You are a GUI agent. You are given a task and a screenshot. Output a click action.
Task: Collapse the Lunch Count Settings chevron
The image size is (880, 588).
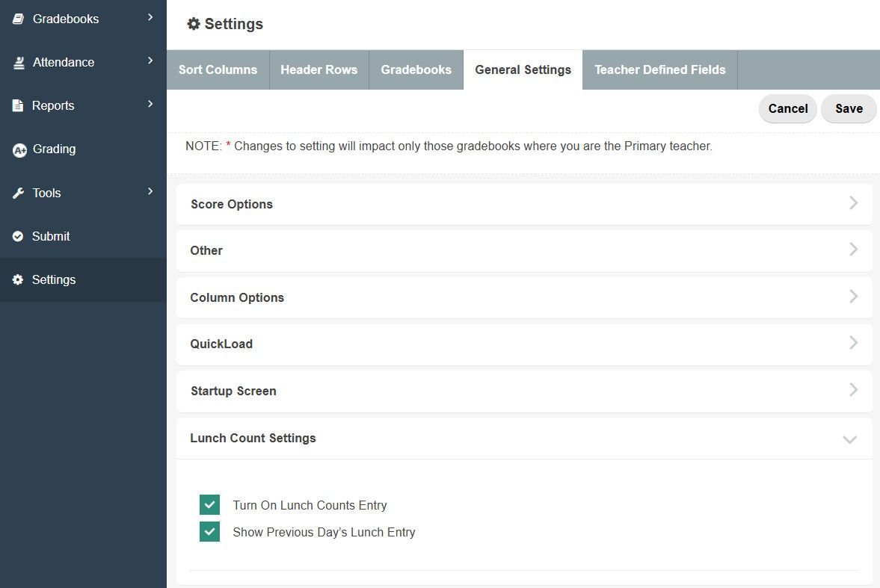coord(849,439)
